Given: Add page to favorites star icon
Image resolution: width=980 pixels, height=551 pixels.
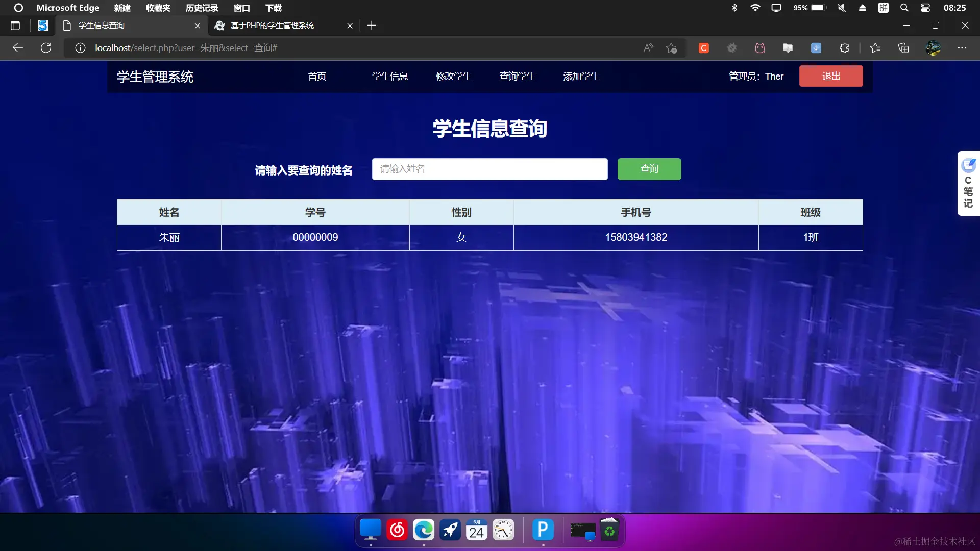Looking at the screenshot, I should click(x=671, y=48).
